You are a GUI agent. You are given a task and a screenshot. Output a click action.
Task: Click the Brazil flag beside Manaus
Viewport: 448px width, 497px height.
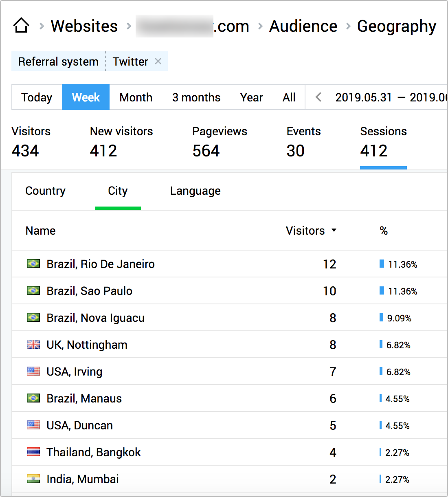[x=33, y=398]
